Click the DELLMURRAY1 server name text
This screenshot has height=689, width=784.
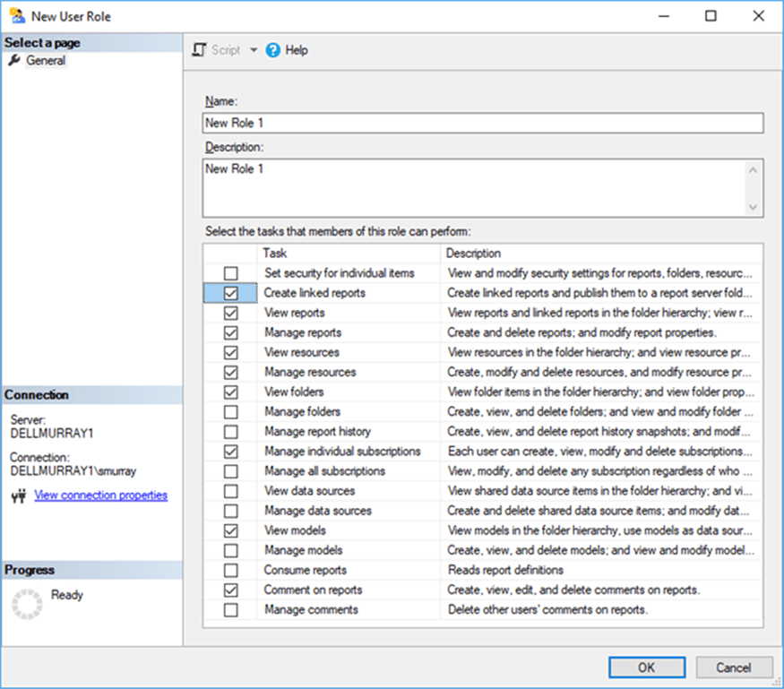pyautogui.click(x=51, y=434)
